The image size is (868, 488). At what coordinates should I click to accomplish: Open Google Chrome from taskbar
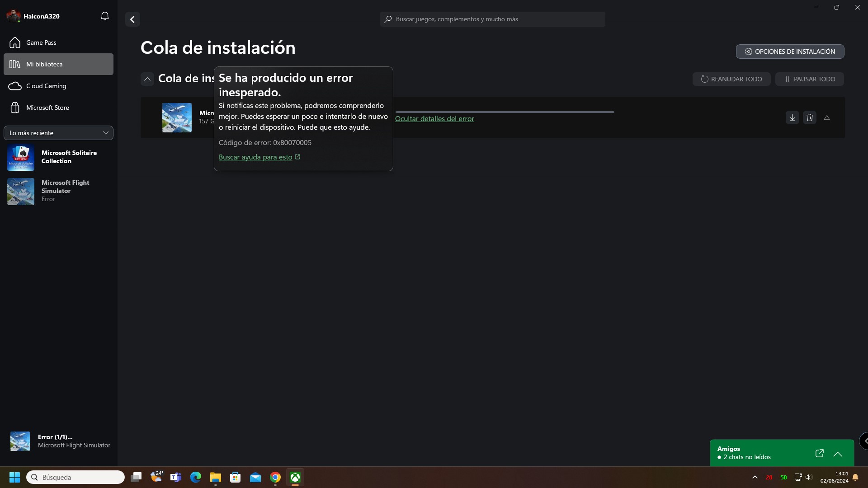(275, 477)
